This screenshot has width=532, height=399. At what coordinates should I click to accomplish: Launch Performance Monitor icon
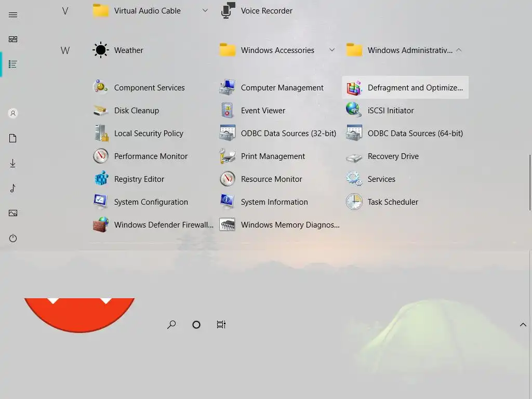100,156
